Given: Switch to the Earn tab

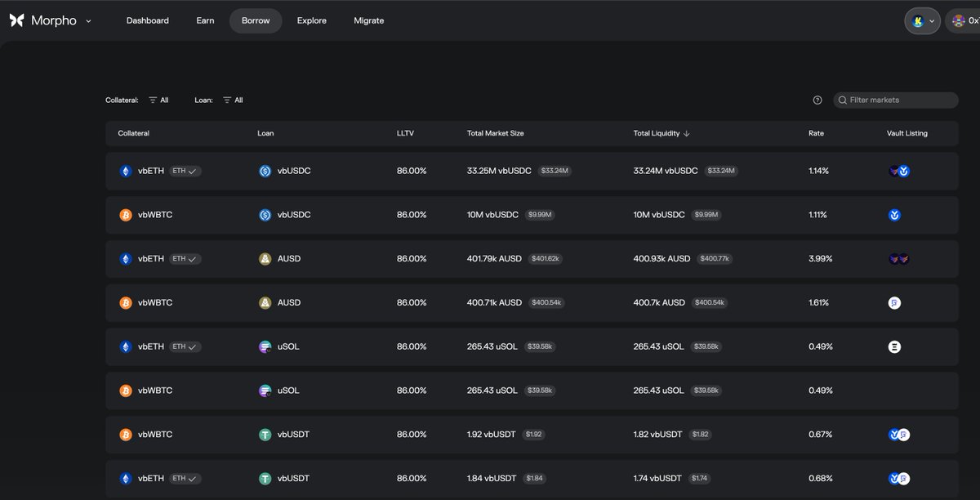Looking at the screenshot, I should (205, 20).
